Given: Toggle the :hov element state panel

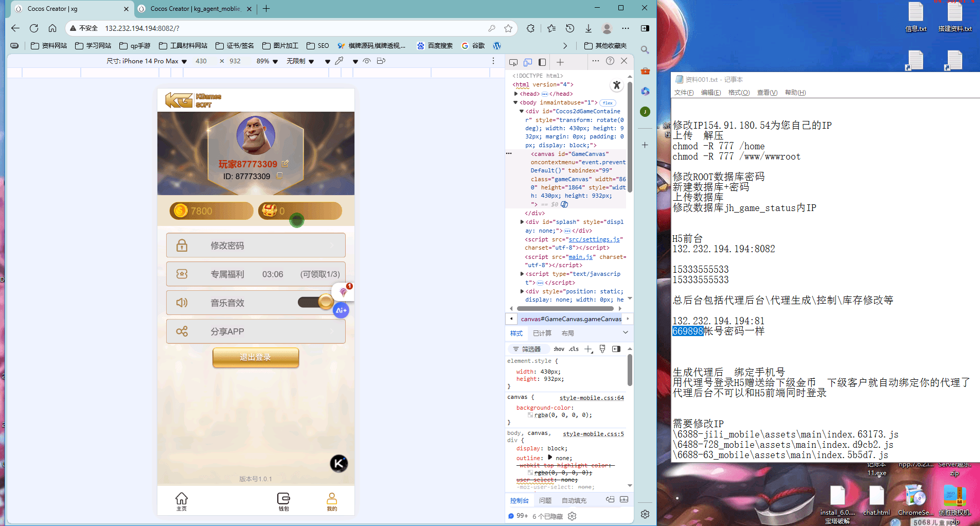Looking at the screenshot, I should click(x=559, y=349).
